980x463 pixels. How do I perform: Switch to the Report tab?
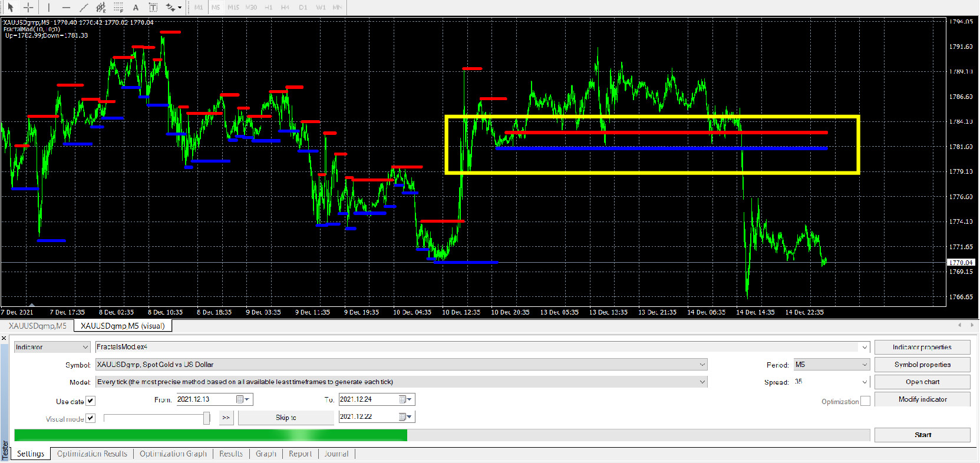tap(300, 454)
